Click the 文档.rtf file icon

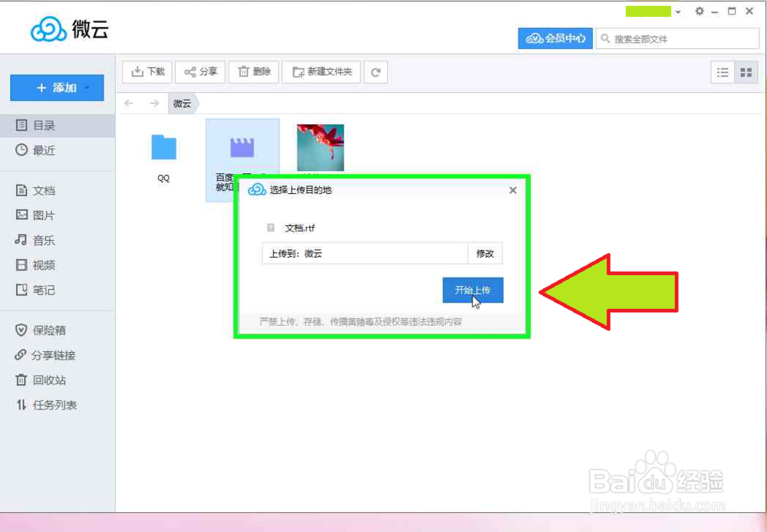pos(271,228)
